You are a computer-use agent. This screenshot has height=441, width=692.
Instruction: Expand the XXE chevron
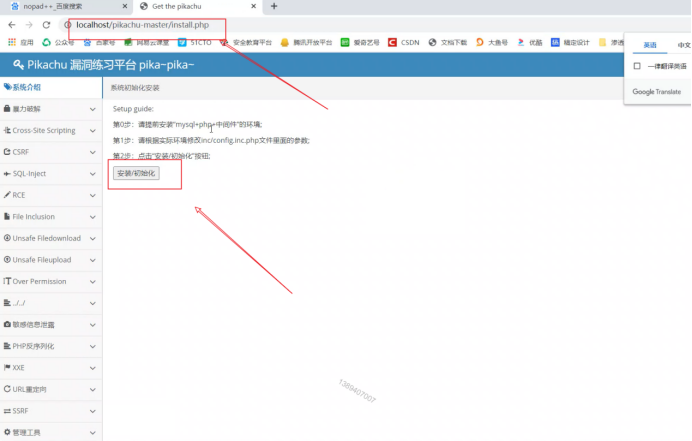coord(93,368)
